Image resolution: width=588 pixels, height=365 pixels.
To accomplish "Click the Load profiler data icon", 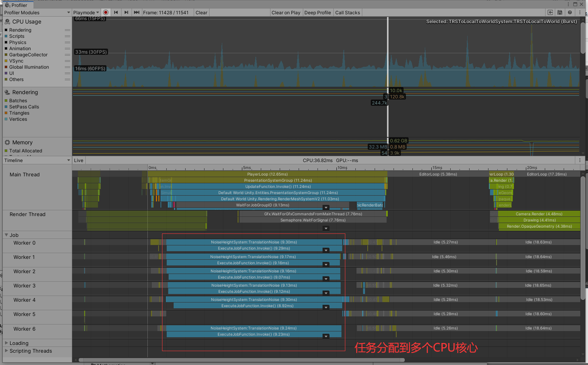I will coord(551,13).
